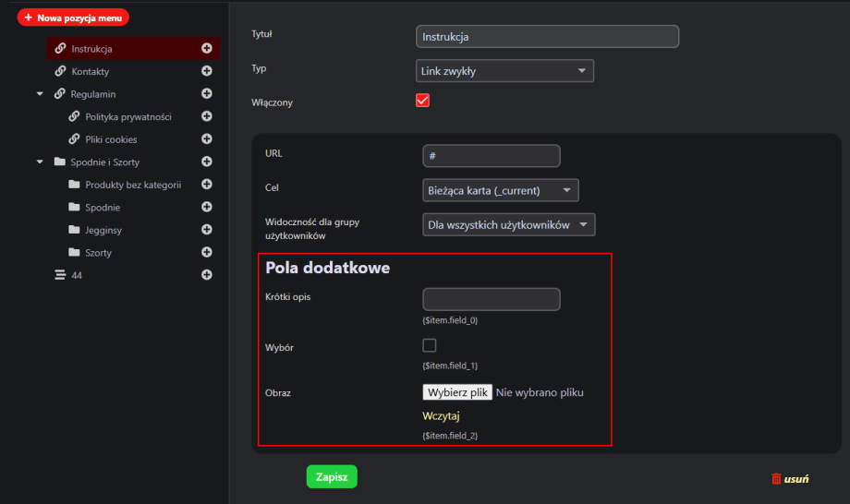Open the Typ dropdown Link zwykły
This screenshot has width=850, height=504.
pyautogui.click(x=504, y=71)
